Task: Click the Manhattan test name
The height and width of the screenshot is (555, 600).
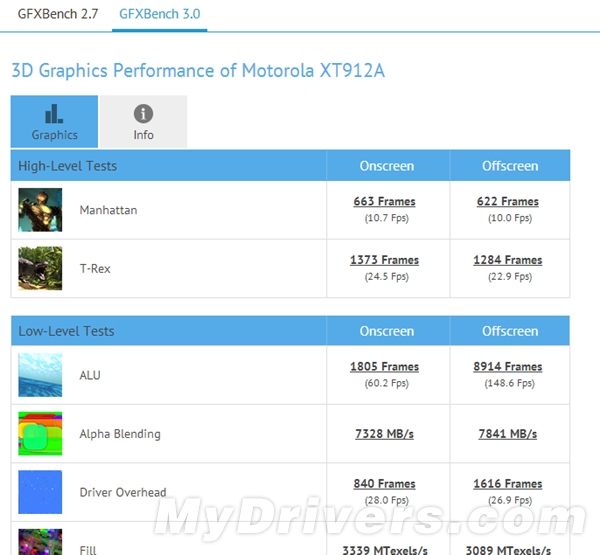Action: (x=108, y=210)
